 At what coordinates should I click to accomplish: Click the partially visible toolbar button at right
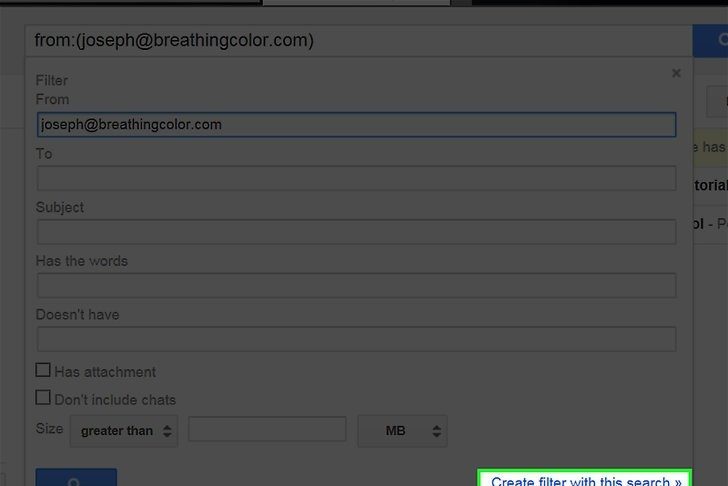pos(716,101)
